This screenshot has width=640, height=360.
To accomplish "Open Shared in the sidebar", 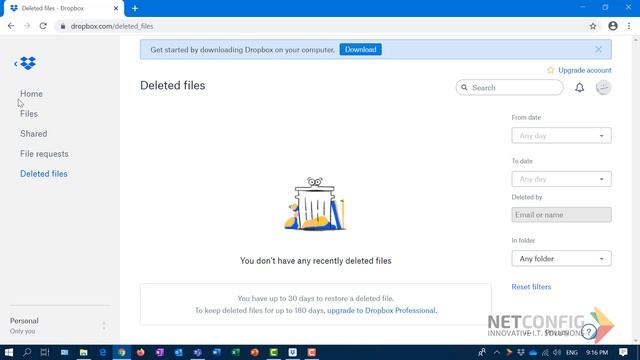I will [x=33, y=134].
